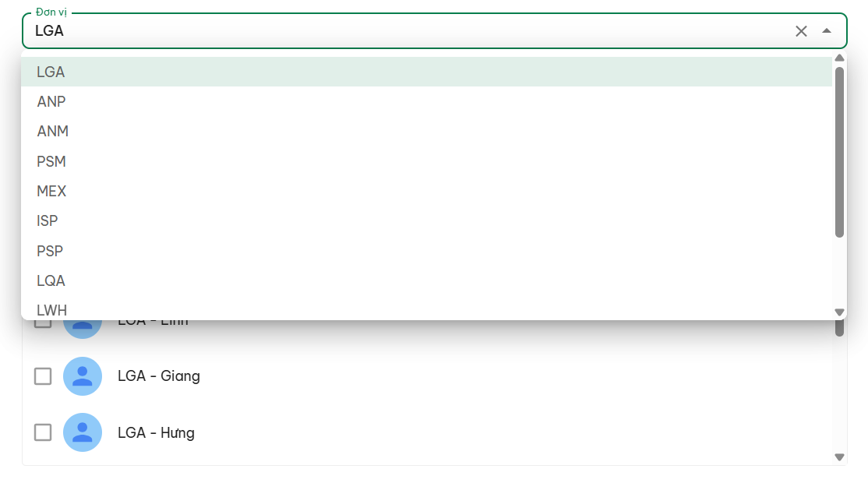Choose ANP from the dropdown
868x483 pixels.
(426, 102)
